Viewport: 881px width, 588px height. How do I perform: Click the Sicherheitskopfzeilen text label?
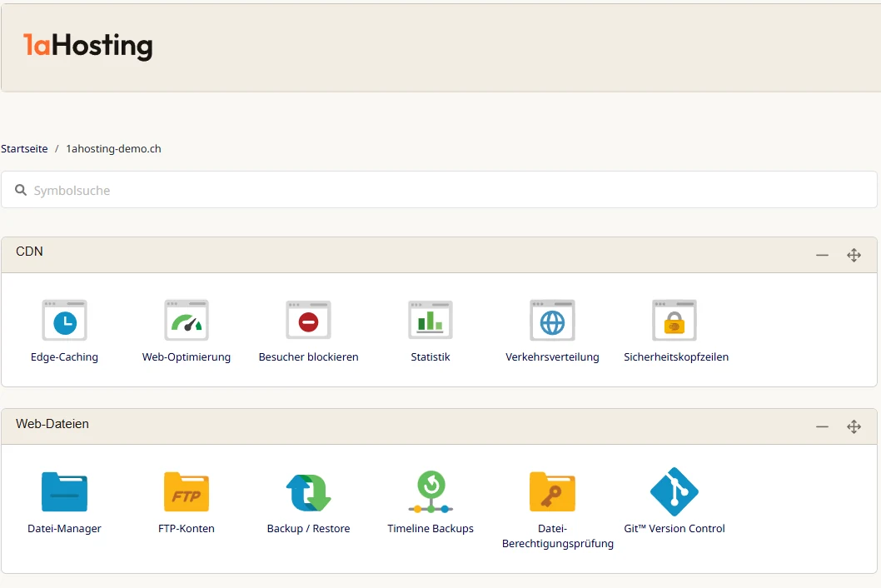point(676,357)
